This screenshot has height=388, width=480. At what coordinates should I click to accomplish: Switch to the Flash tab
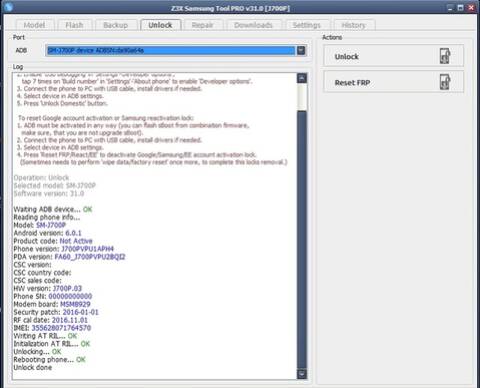click(x=74, y=25)
